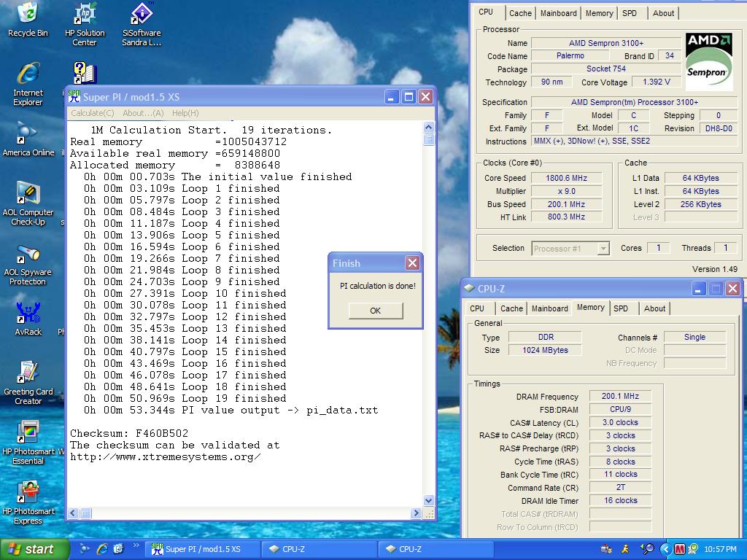Show hidden tray icons with the blue arrow
The image size is (747, 560).
click(665, 549)
